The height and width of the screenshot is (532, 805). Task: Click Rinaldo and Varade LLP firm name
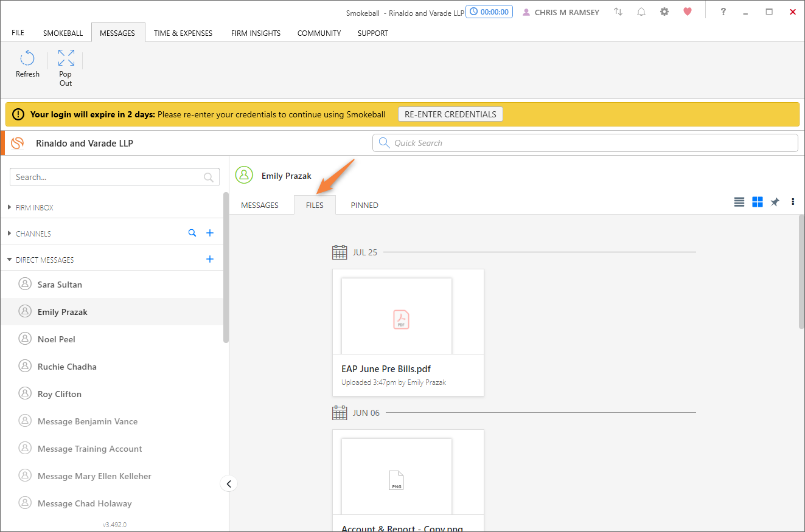tap(85, 143)
